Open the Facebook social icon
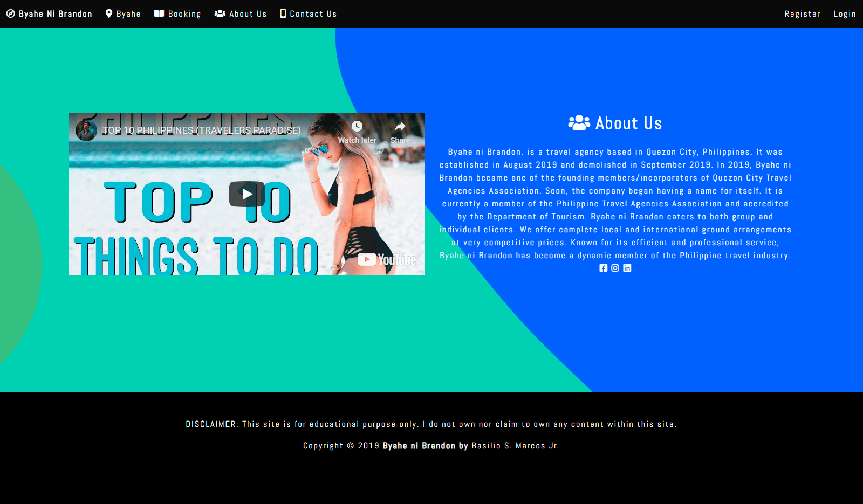 pos(603,268)
